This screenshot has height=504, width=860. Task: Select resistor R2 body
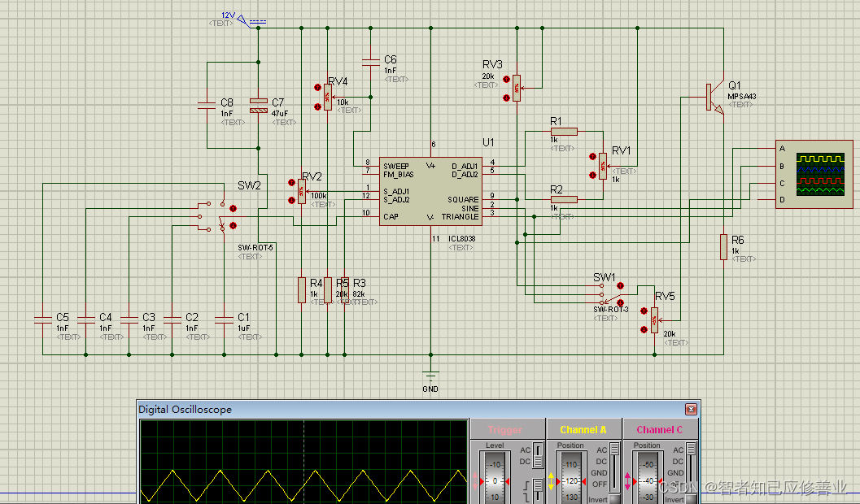(x=564, y=199)
